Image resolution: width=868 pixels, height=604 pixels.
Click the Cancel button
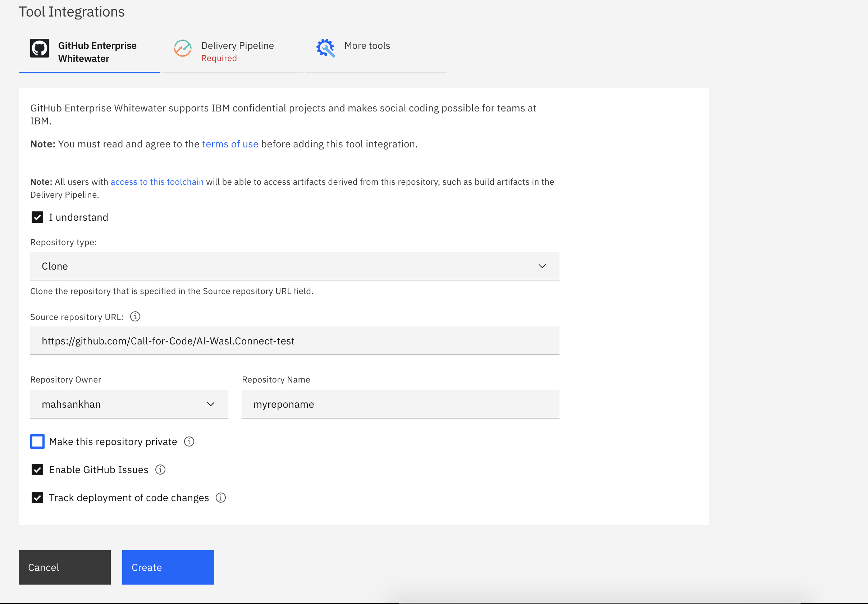65,567
